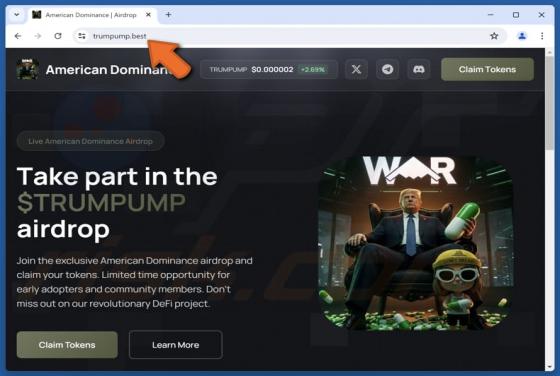The width and height of the screenshot is (560, 376).
Task: Click the scrollbar down arrow
Action: click(x=549, y=367)
